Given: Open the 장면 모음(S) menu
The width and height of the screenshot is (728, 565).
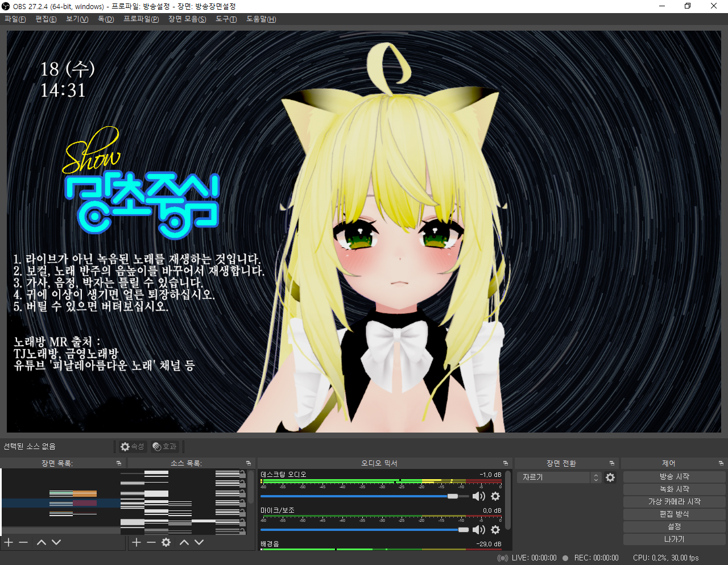Looking at the screenshot, I should point(187,19).
